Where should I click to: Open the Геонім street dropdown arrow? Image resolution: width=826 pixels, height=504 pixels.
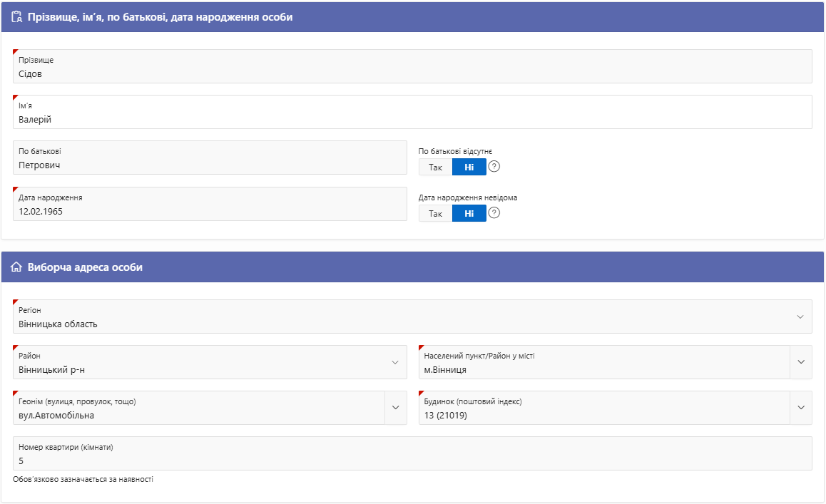click(x=395, y=408)
